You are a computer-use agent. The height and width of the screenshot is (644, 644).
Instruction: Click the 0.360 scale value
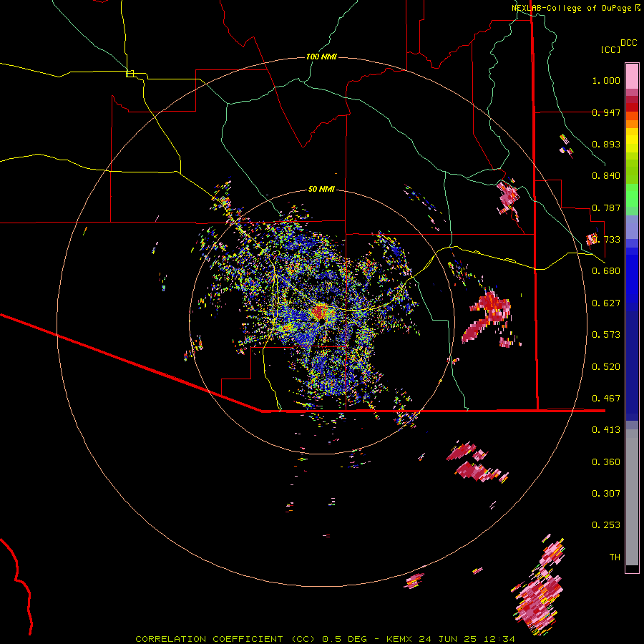click(x=606, y=462)
